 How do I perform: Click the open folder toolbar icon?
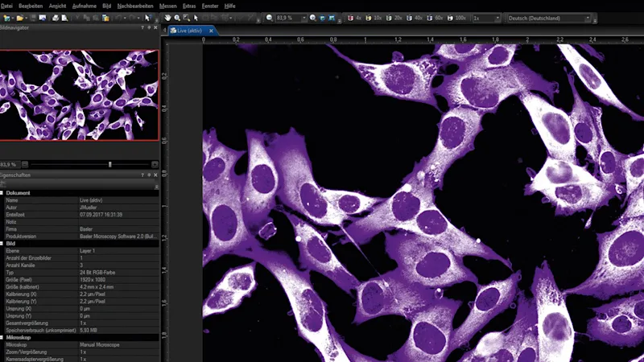[19, 18]
